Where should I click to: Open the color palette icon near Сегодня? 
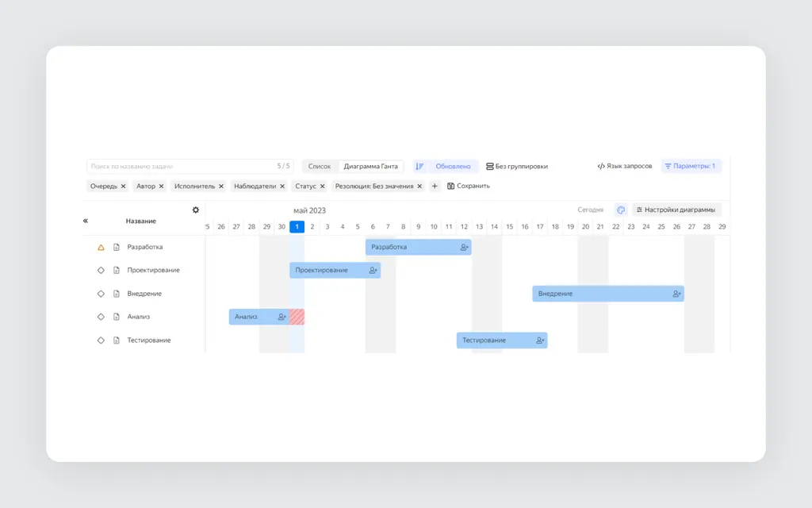(621, 210)
